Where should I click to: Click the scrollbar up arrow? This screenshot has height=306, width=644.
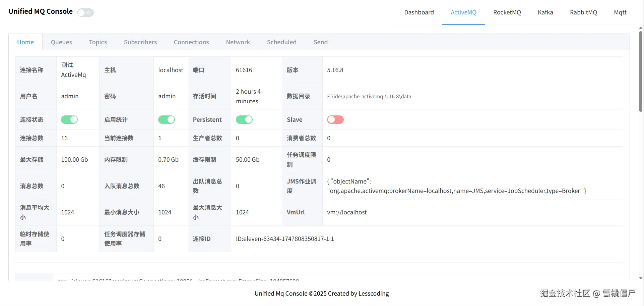tap(641, 28)
